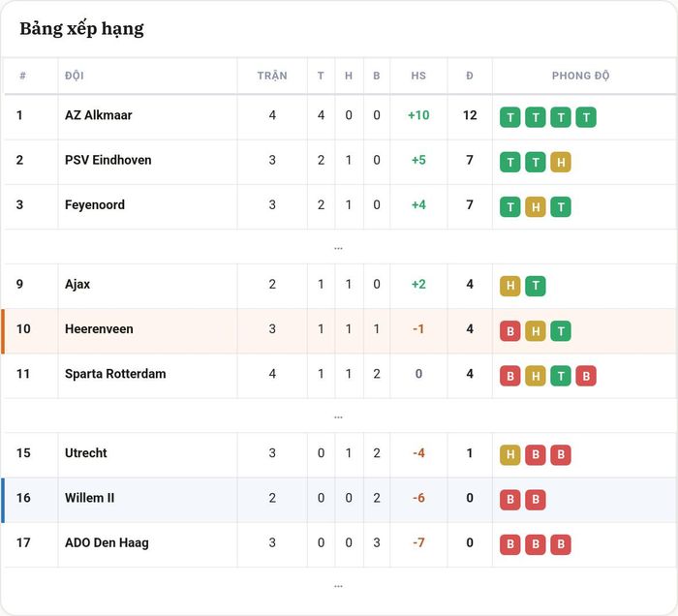The height and width of the screenshot is (616, 678).
Task: Open the PSV Eindhoven team name
Action: (x=108, y=160)
